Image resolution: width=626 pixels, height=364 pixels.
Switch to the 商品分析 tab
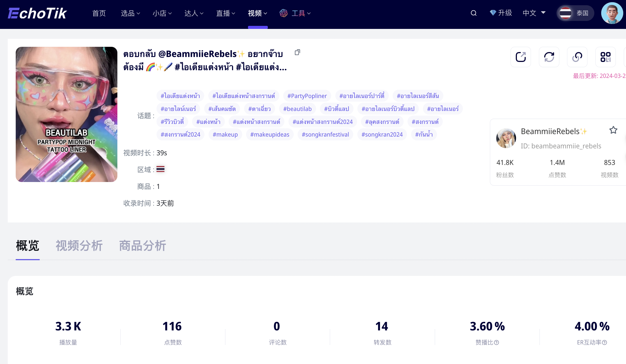coord(142,246)
